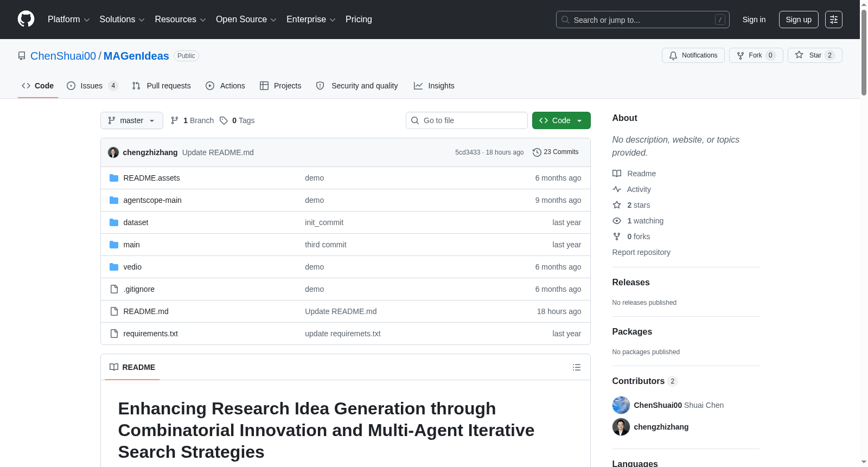Expand the Resources menu

click(x=180, y=20)
